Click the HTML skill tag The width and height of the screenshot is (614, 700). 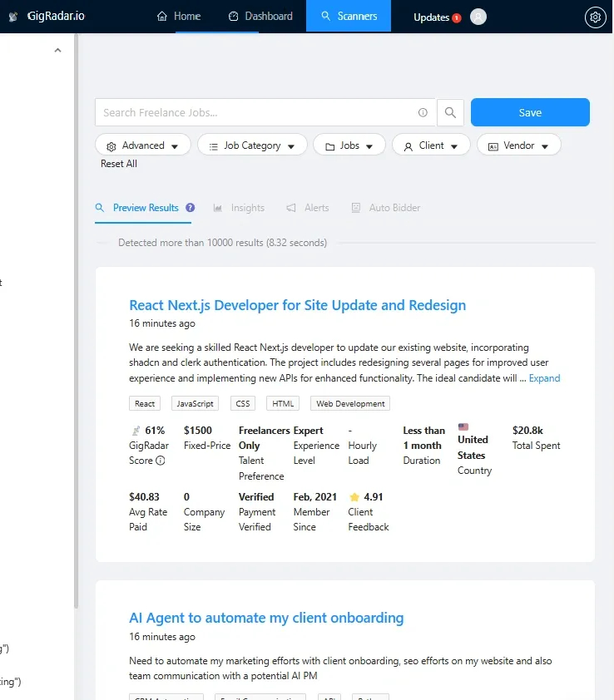(283, 403)
